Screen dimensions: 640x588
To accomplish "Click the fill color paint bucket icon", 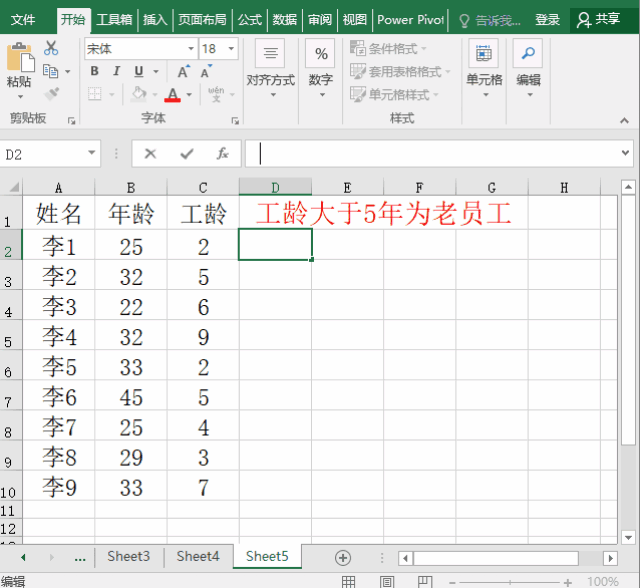I will point(139,94).
